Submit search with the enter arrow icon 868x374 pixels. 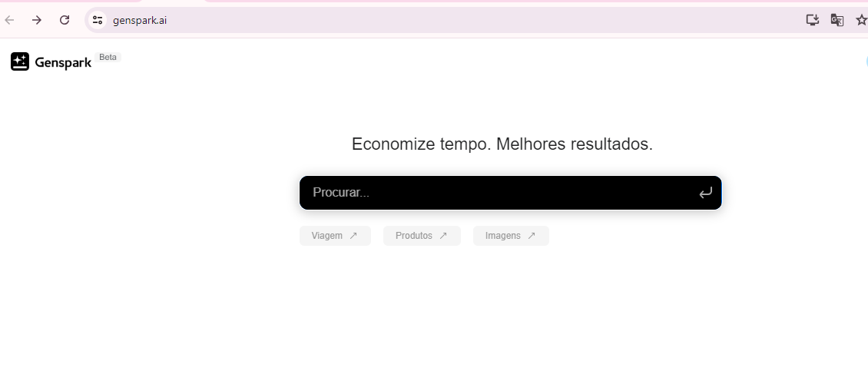705,193
